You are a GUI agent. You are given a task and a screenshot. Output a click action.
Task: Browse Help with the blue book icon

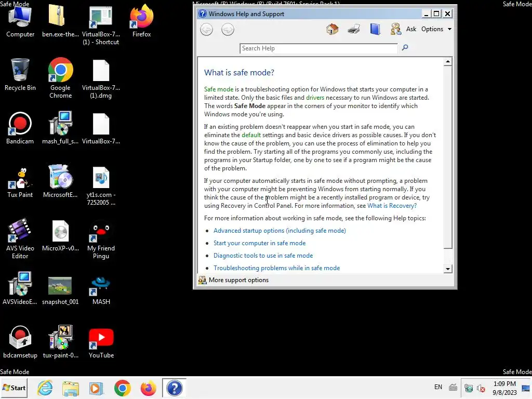(x=375, y=29)
